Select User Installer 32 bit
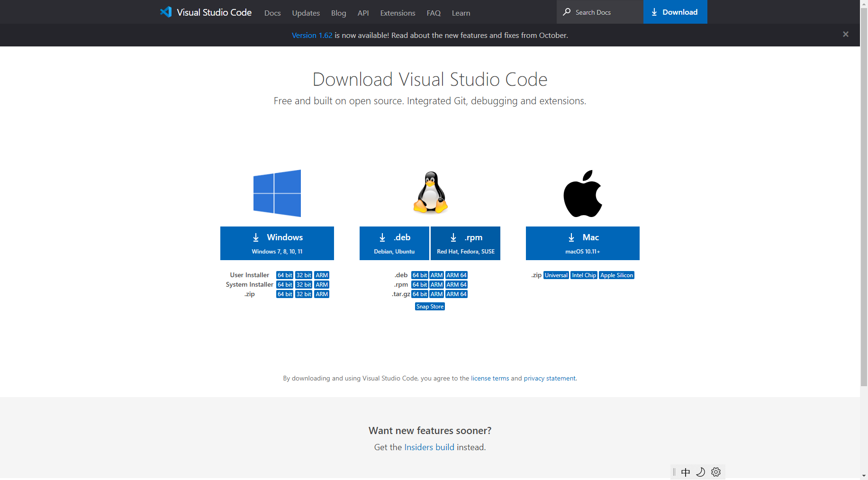868x480 pixels. click(304, 275)
